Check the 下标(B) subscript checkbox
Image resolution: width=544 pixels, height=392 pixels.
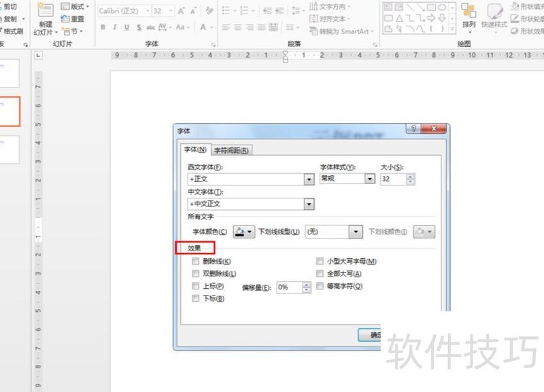point(196,298)
